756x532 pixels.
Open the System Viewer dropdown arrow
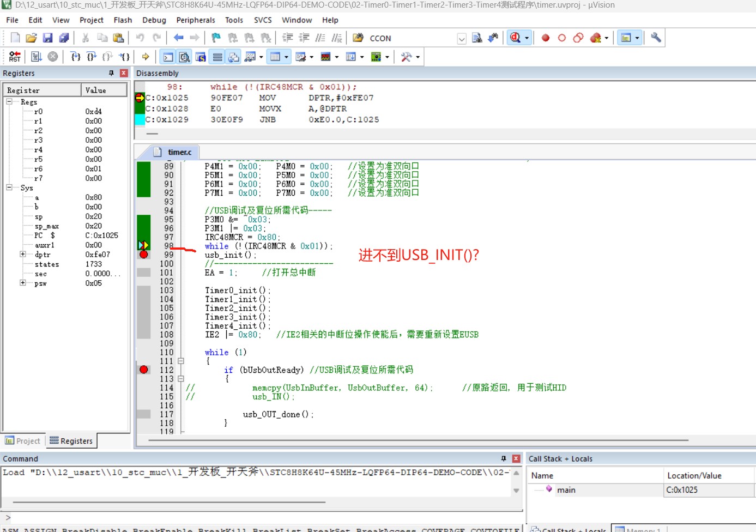(387, 57)
